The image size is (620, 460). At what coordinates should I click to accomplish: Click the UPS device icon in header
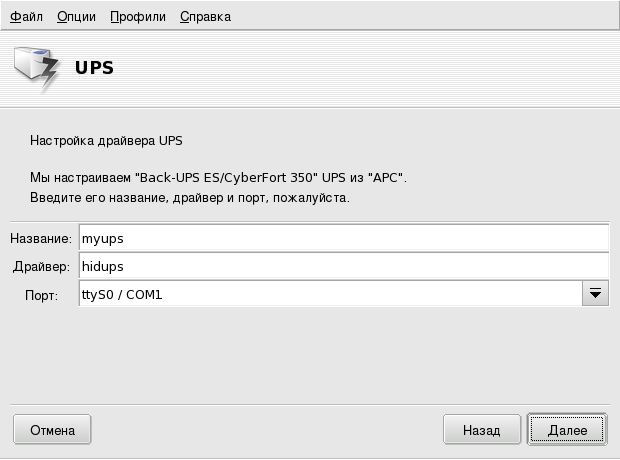36,69
